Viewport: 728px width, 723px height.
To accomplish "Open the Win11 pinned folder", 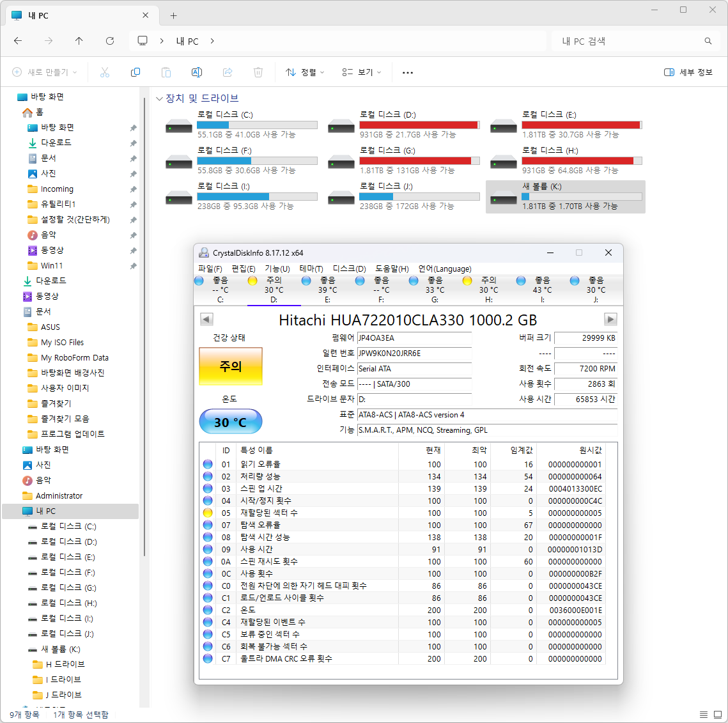I will click(52, 265).
